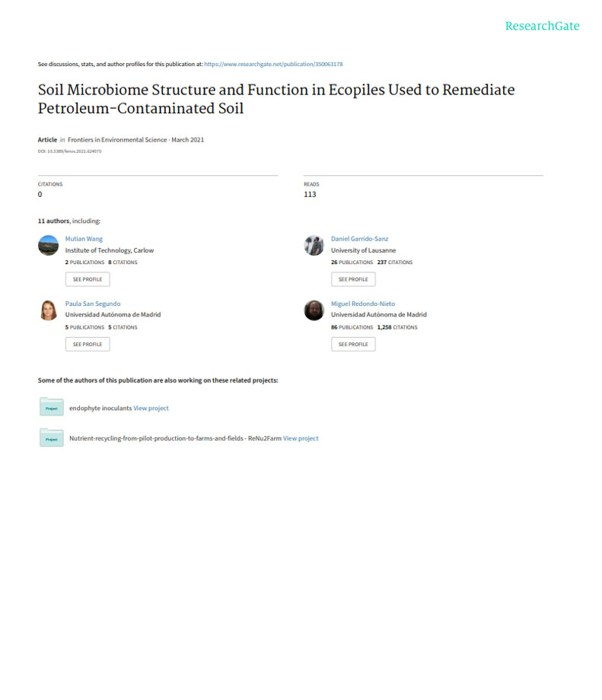Follow the Paula San Segundo name link
Screen dimensions: 602x700
(x=93, y=304)
